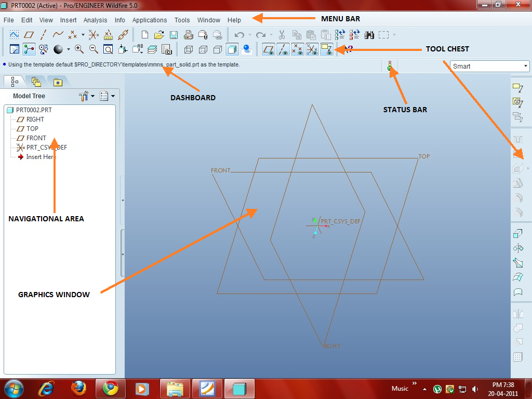The width and height of the screenshot is (532, 399).
Task: Click the Zoom In magnifier
Action: click(79, 49)
